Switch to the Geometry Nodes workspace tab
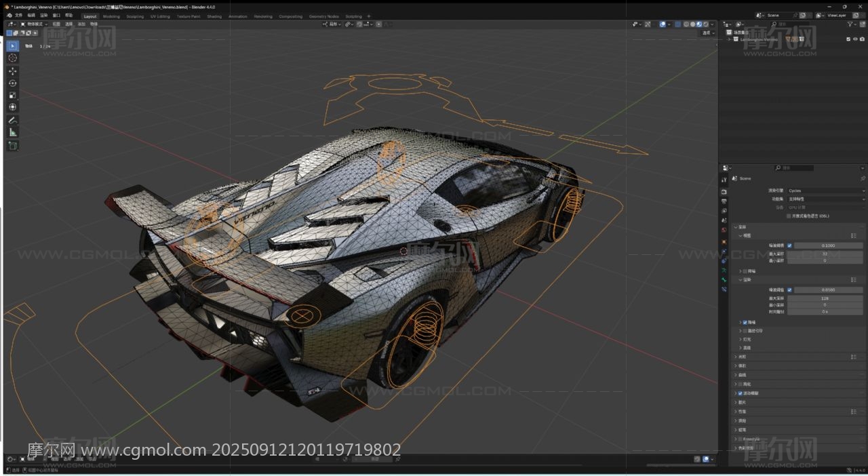This screenshot has height=476, width=868. [323, 16]
